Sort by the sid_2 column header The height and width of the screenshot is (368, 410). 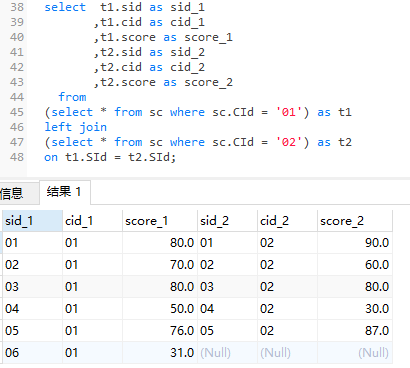pos(227,221)
